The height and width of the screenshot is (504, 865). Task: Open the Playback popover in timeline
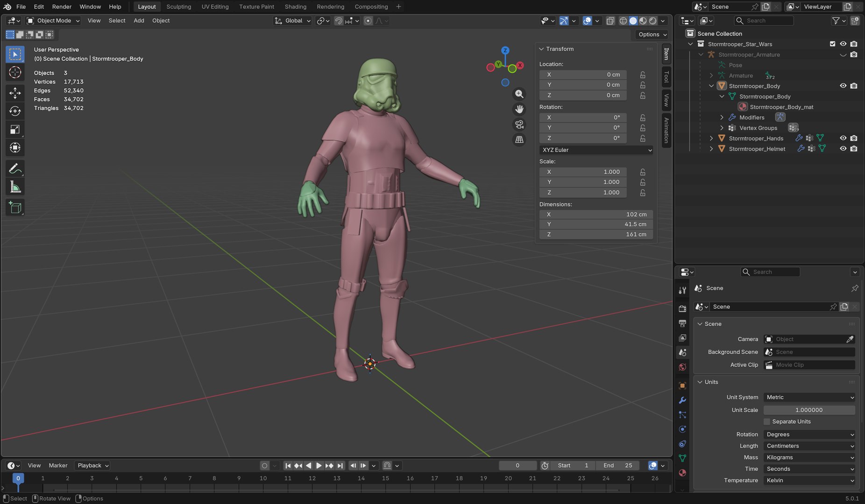tap(93, 465)
